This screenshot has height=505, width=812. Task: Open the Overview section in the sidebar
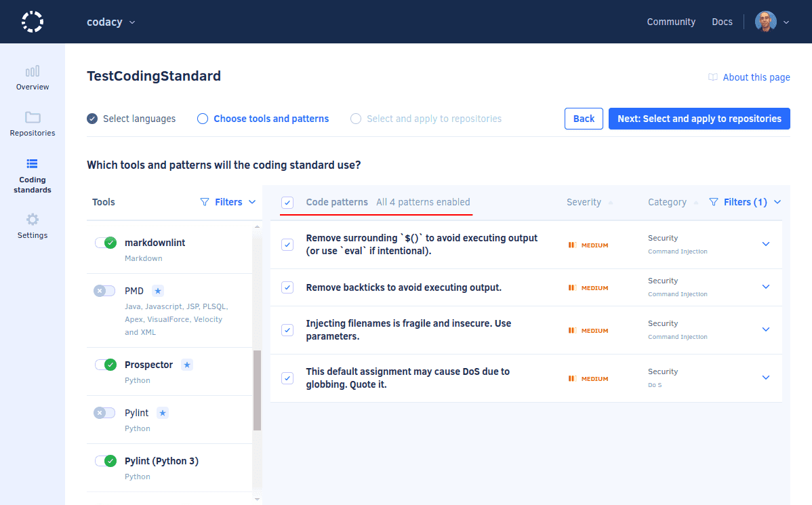(x=32, y=78)
